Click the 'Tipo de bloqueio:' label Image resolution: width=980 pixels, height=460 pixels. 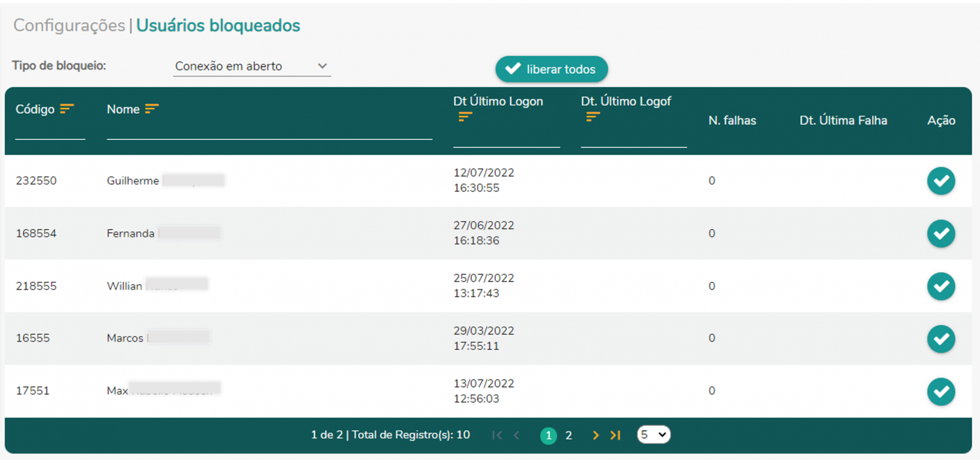59,65
